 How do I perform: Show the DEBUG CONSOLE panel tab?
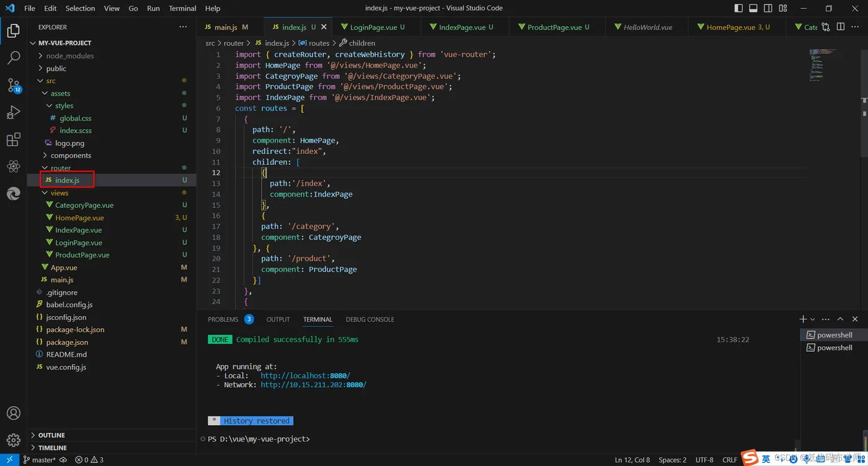370,319
